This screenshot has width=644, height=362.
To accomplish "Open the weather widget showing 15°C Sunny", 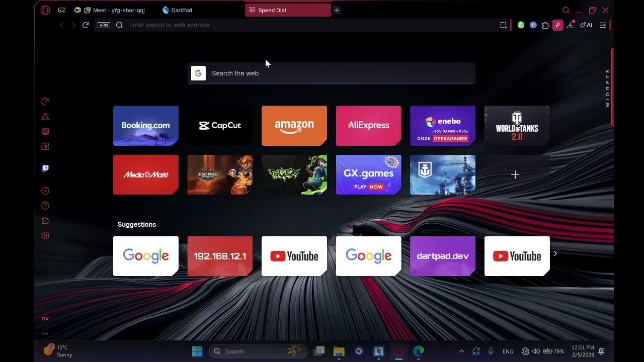I will [x=58, y=351].
